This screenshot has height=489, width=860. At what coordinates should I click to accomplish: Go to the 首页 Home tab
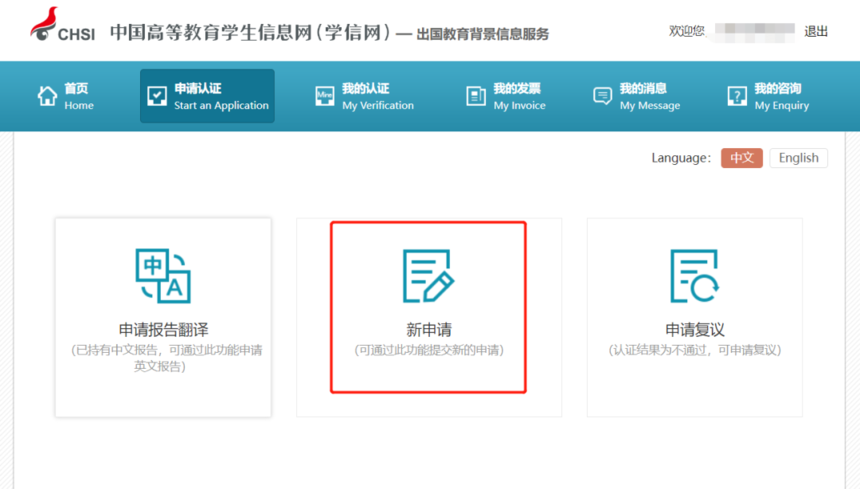pos(65,96)
